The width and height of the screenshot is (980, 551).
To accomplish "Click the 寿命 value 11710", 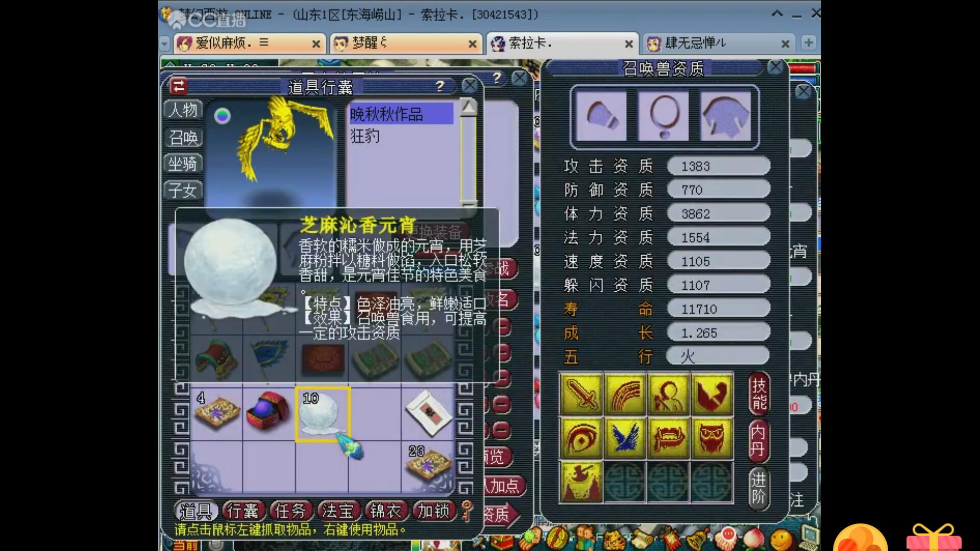I will pyautogui.click(x=719, y=309).
